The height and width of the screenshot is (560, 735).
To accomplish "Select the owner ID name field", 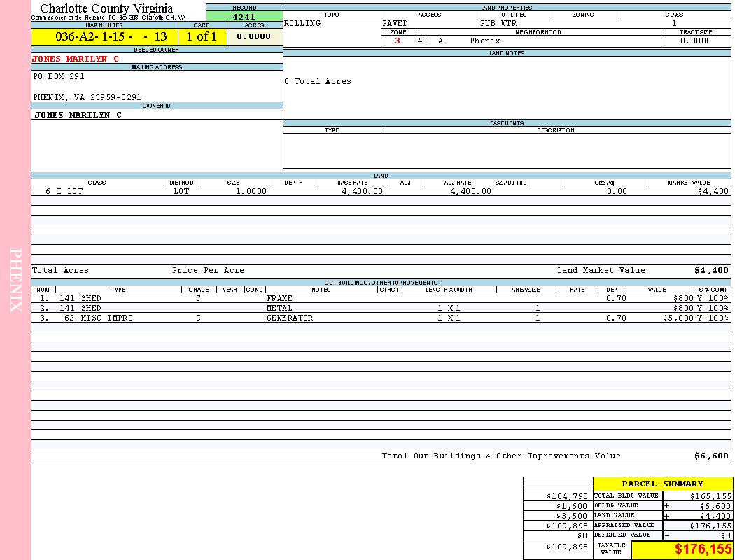I will 78,115.
